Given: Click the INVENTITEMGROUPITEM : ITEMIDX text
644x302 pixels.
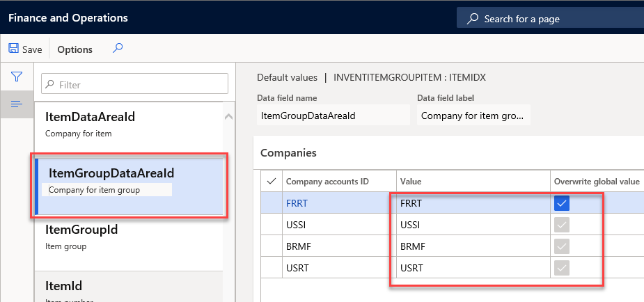Looking at the screenshot, I should click(x=409, y=77).
